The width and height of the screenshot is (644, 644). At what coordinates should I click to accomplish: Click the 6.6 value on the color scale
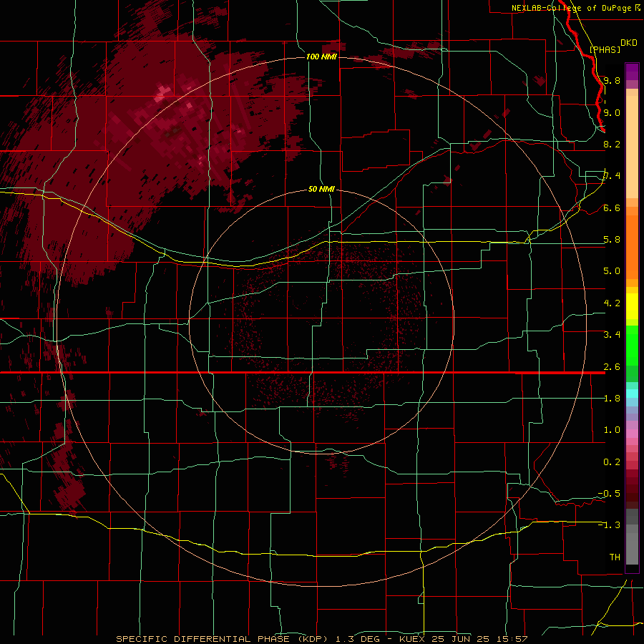612,208
